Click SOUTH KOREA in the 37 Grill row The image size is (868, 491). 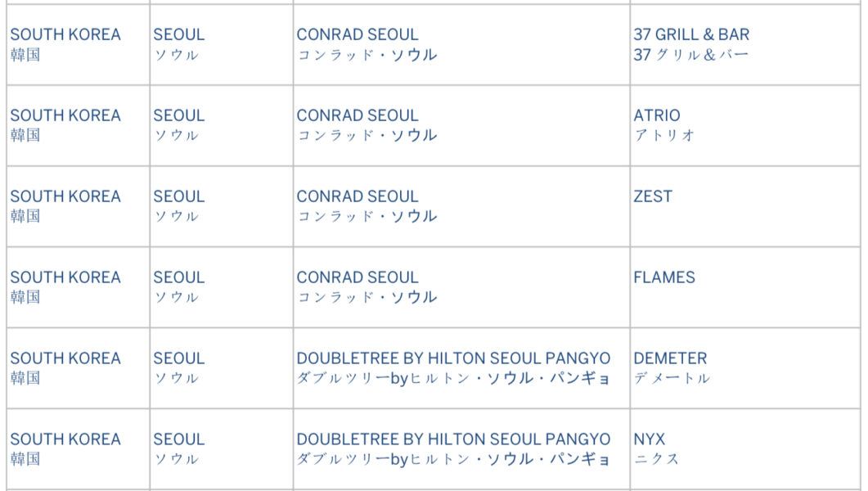click(65, 34)
